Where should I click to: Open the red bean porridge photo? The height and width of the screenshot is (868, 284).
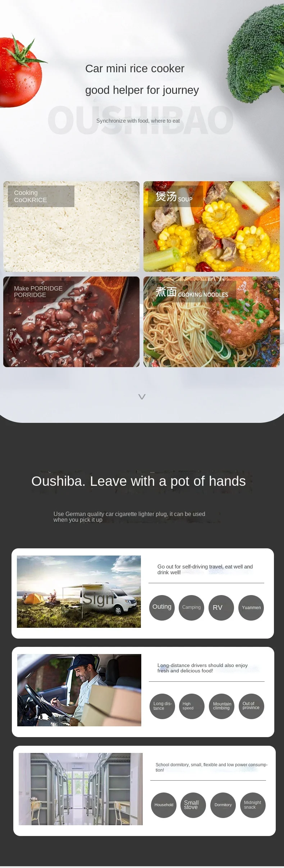[72, 322]
